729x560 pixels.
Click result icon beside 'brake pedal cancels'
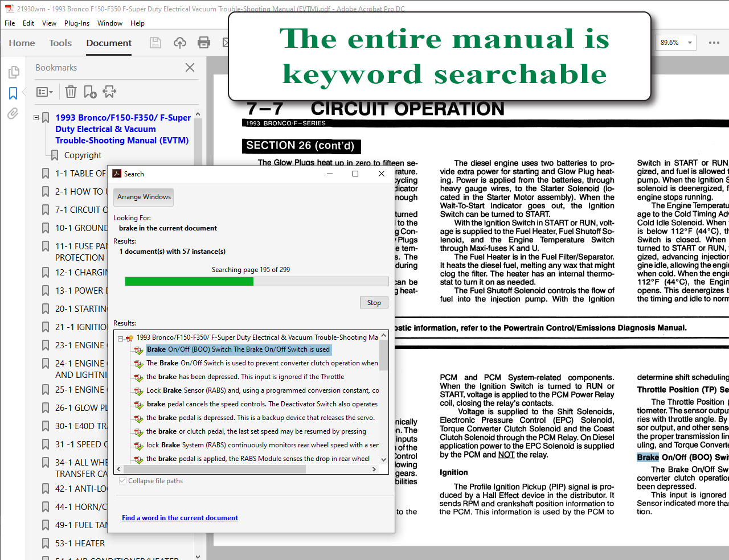(138, 405)
